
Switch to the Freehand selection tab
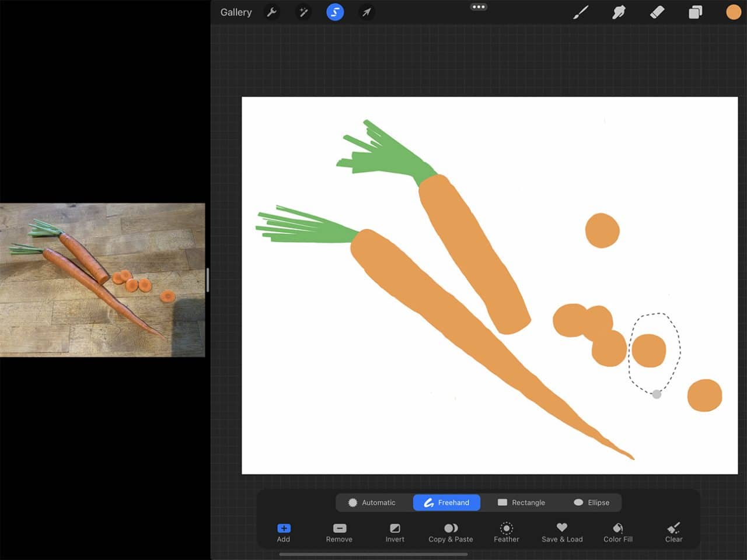tap(446, 502)
